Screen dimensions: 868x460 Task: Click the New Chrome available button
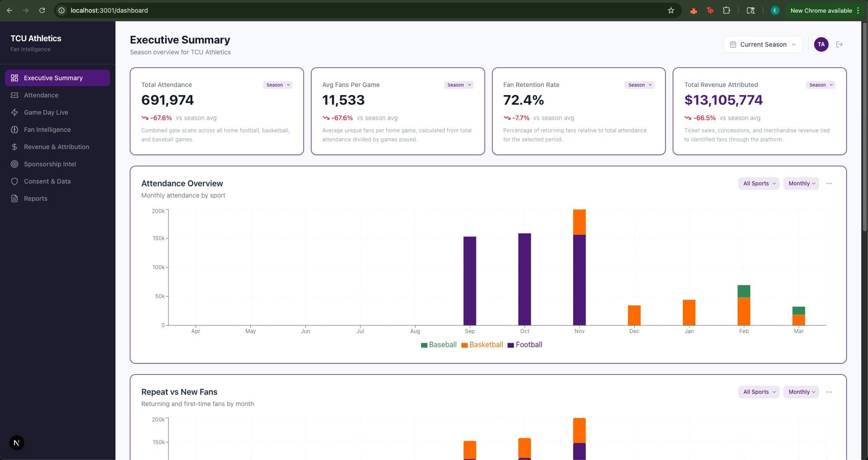(825, 10)
